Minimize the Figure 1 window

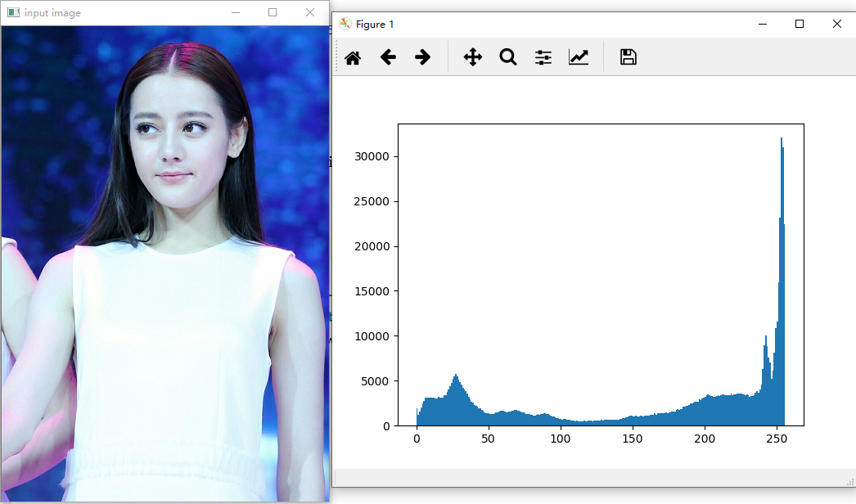coord(761,24)
